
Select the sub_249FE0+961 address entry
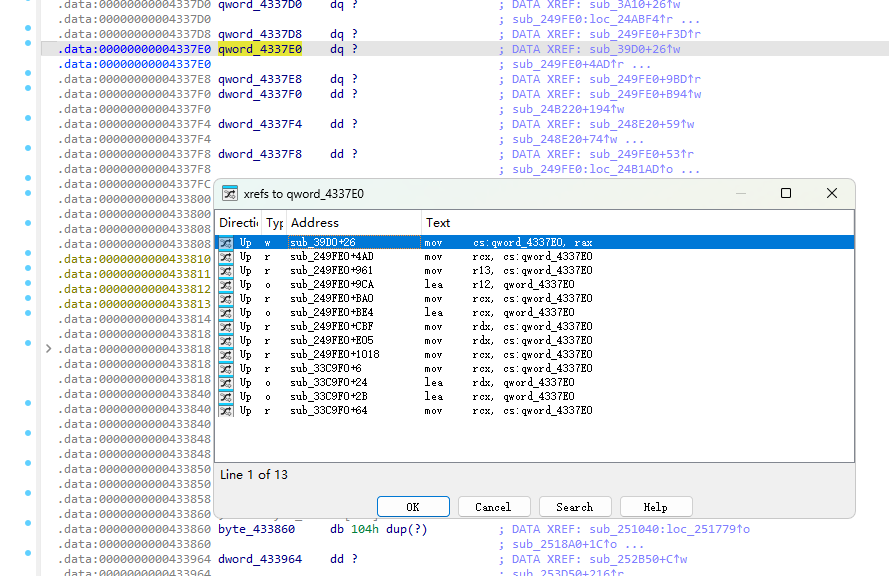(331, 271)
